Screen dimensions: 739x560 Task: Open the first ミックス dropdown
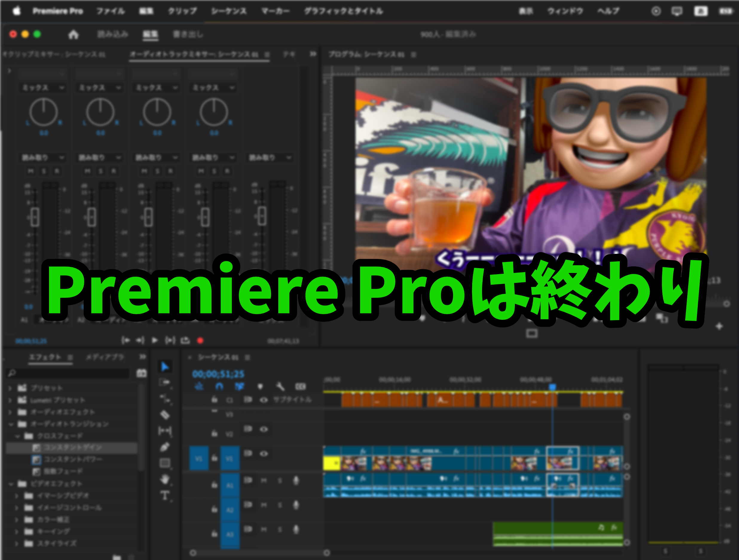tap(43, 88)
